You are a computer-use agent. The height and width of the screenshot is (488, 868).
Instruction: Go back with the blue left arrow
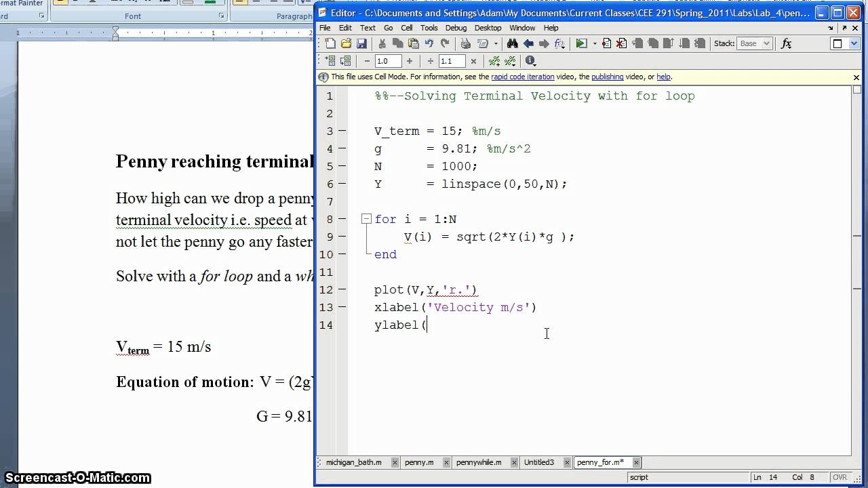click(x=528, y=43)
